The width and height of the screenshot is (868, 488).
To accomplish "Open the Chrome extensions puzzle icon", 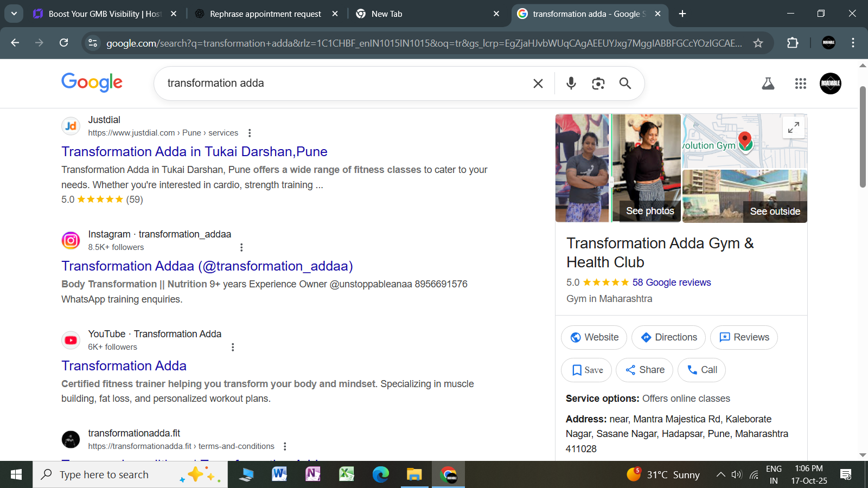I will (x=793, y=43).
